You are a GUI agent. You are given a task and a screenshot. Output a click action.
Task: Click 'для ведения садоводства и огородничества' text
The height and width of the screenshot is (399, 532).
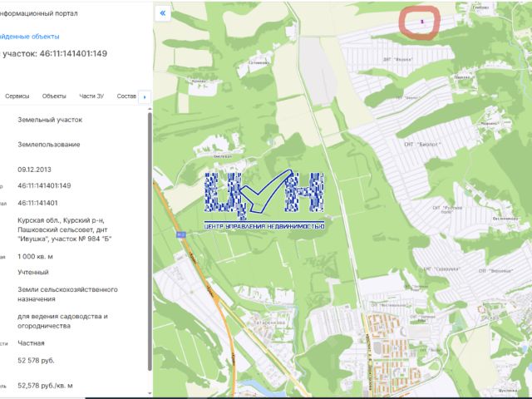coord(63,321)
